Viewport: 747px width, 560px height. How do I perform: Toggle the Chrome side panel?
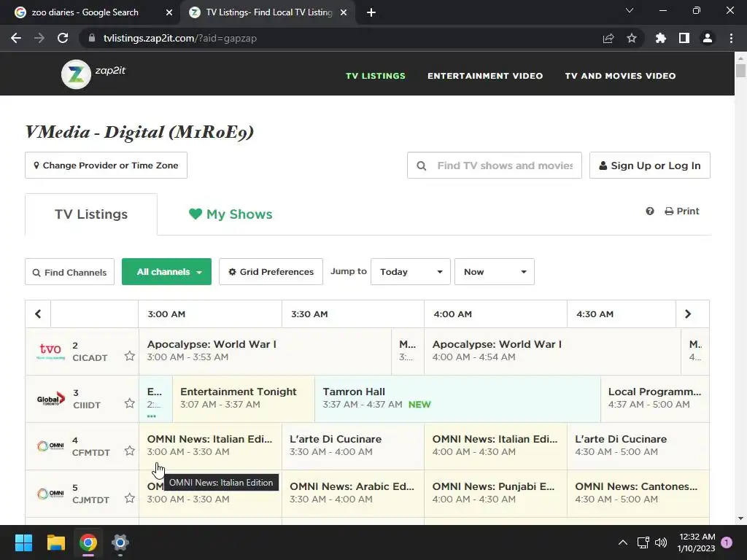[684, 38]
